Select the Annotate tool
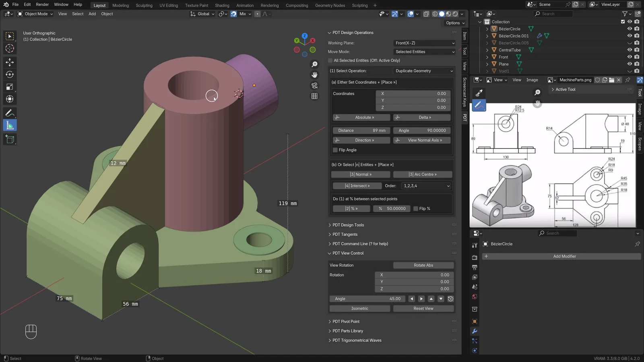This screenshot has height=362, width=644. [10, 113]
